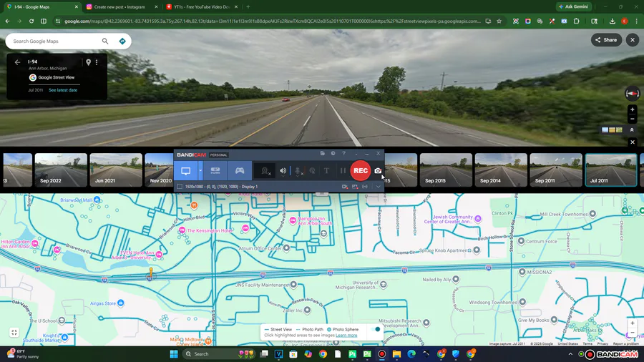Image resolution: width=644 pixels, height=362 pixels.
Task: Open browser extensions puzzle icon
Action: pyautogui.click(x=576, y=21)
